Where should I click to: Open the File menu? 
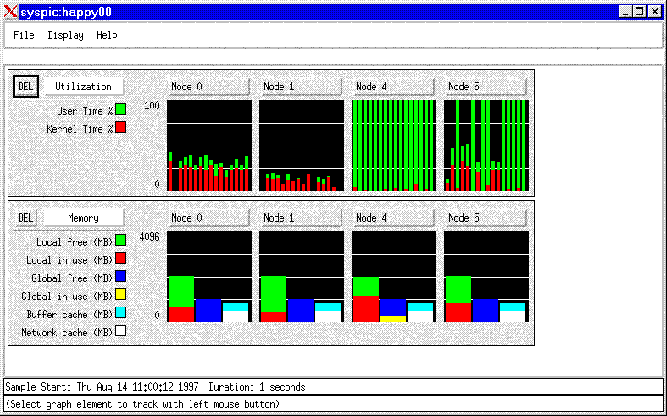point(23,35)
